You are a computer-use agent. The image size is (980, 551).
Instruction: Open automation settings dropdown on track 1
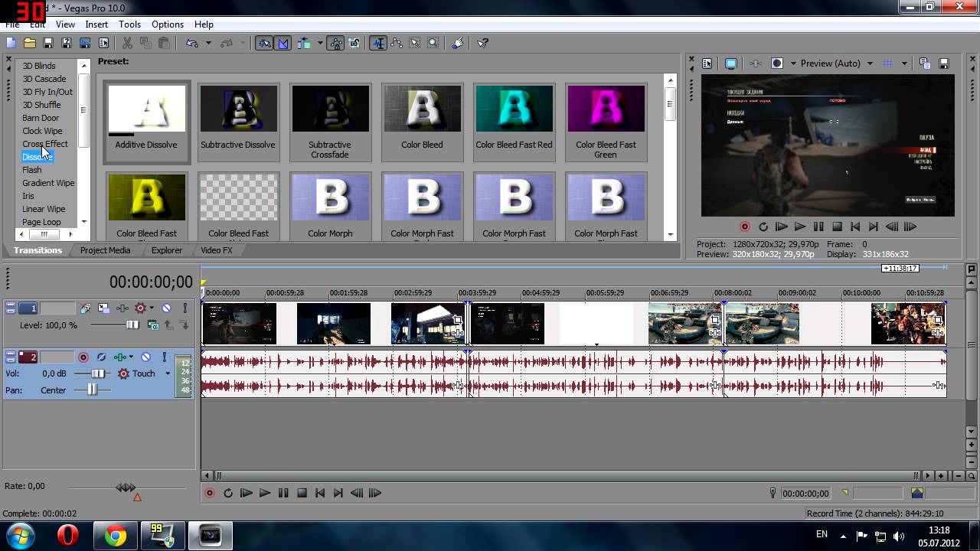151,308
